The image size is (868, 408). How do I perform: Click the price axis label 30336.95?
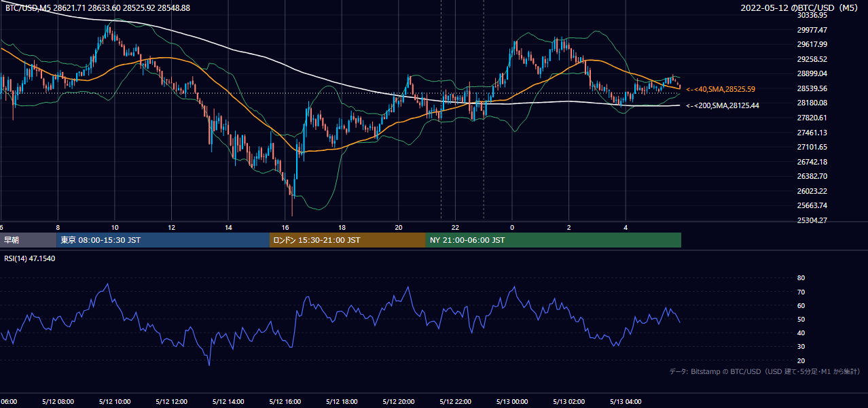click(812, 15)
